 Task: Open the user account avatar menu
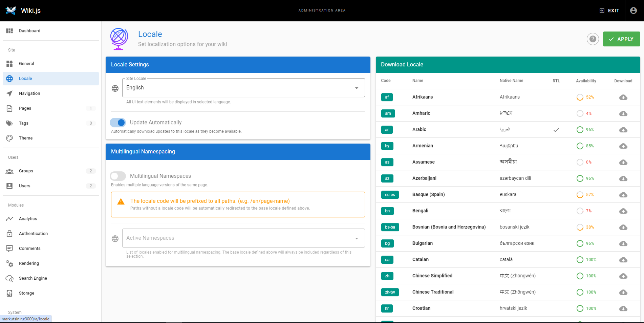click(634, 10)
